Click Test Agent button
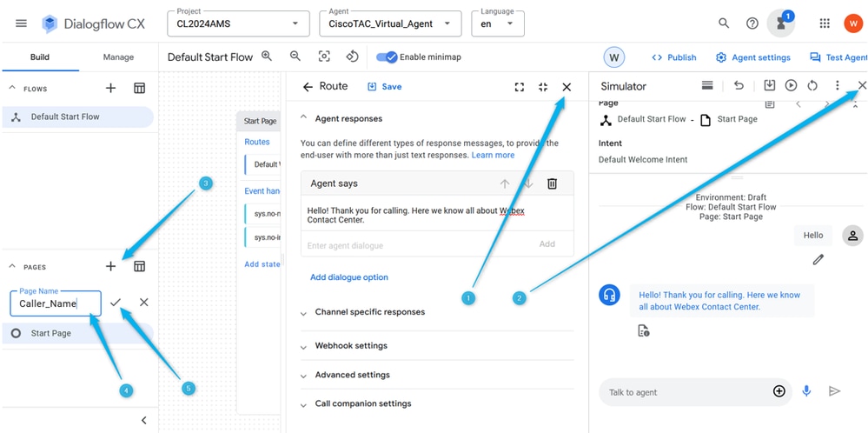This screenshot has height=433, width=868. (x=838, y=57)
